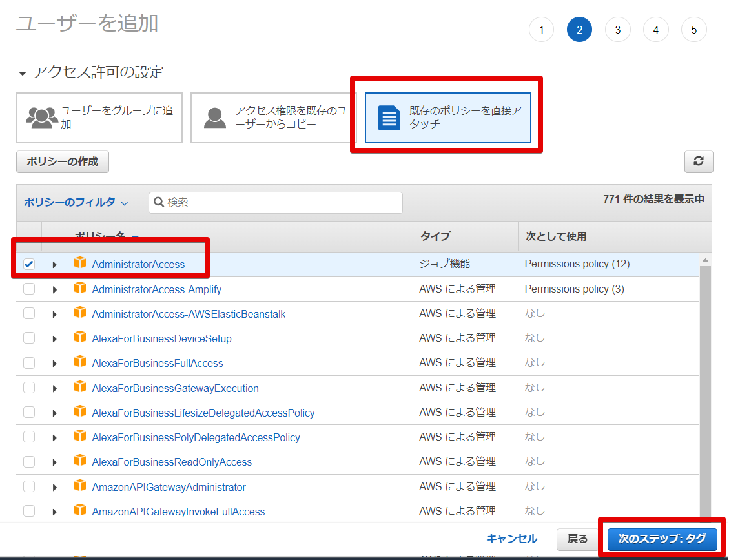
Task: Open the ポリシーのフィルタ dropdown
Action: pos(76,202)
